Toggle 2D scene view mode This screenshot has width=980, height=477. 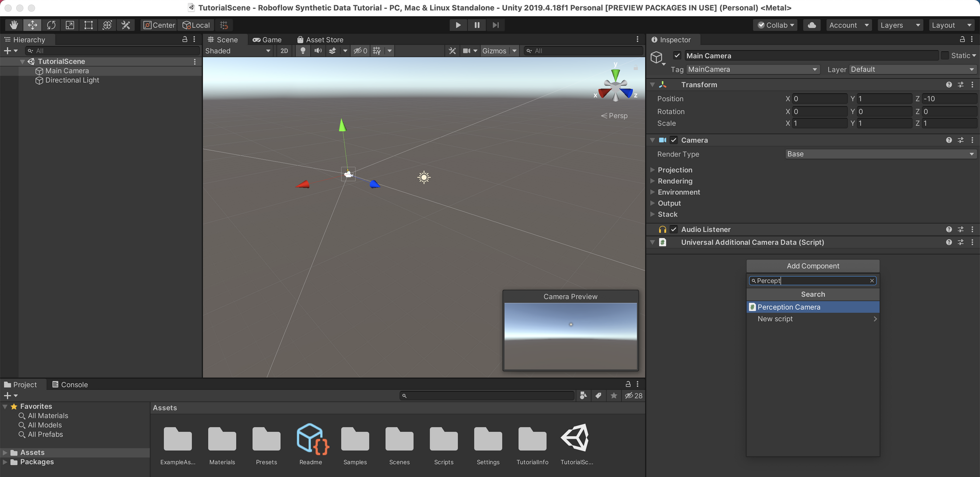[x=284, y=50]
